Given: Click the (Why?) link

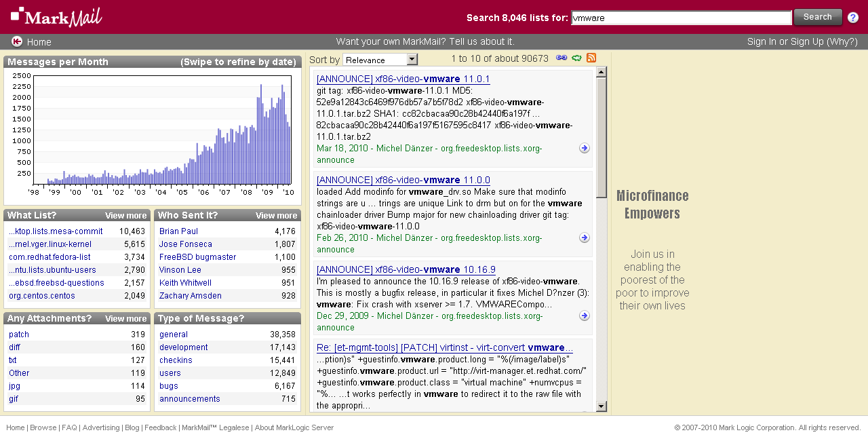Looking at the screenshot, I should click(x=842, y=42).
